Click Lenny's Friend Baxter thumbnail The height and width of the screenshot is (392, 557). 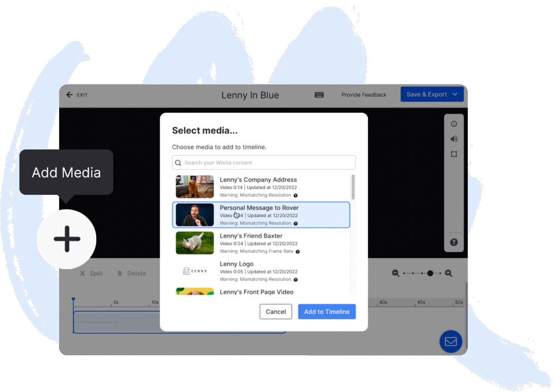[194, 243]
